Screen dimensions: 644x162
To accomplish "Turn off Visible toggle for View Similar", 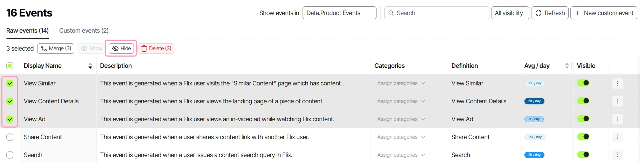I will pos(583,83).
